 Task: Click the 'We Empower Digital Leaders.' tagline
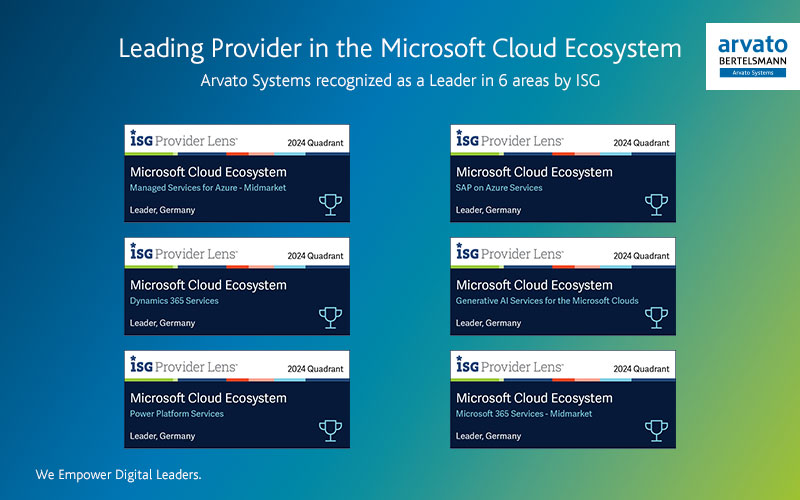click(x=118, y=474)
